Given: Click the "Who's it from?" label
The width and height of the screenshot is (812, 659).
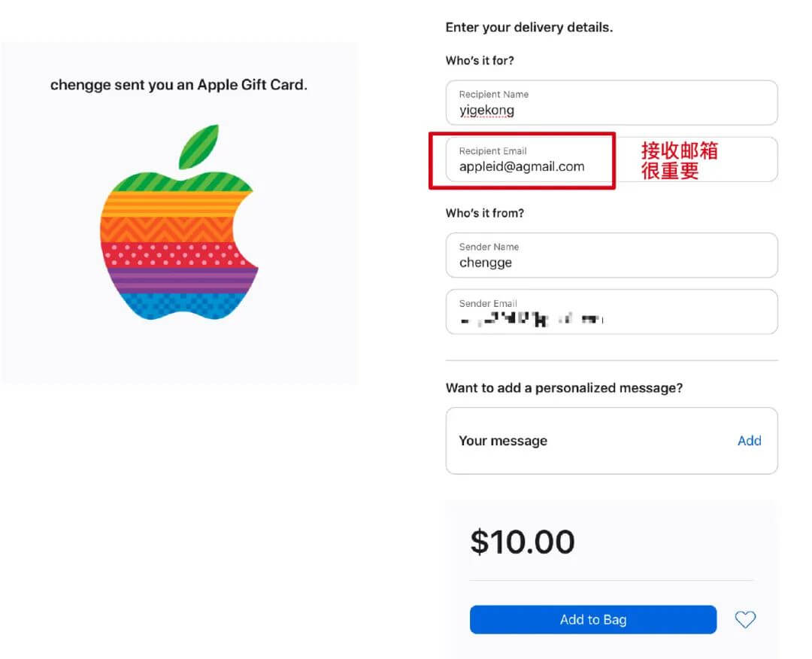Looking at the screenshot, I should point(484,214).
